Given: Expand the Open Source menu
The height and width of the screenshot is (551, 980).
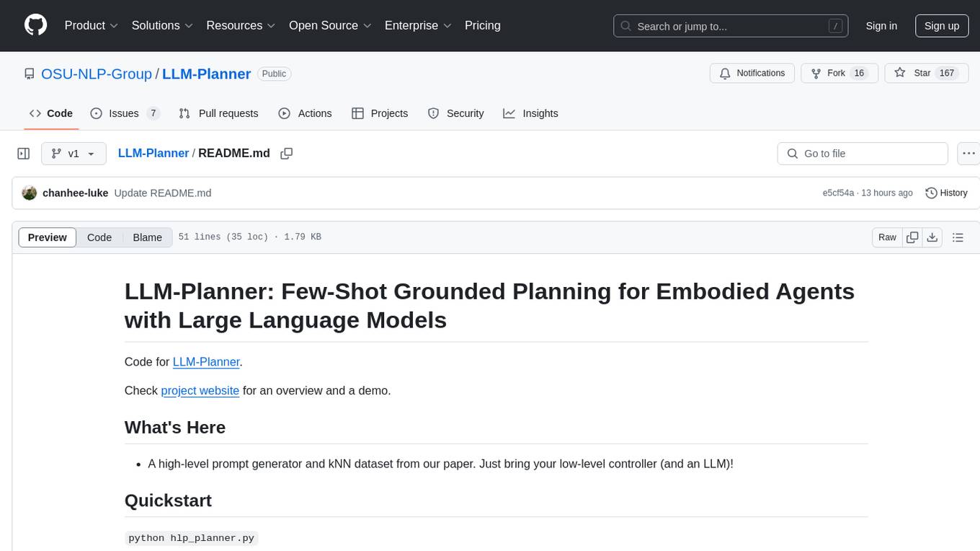Looking at the screenshot, I should click(330, 25).
